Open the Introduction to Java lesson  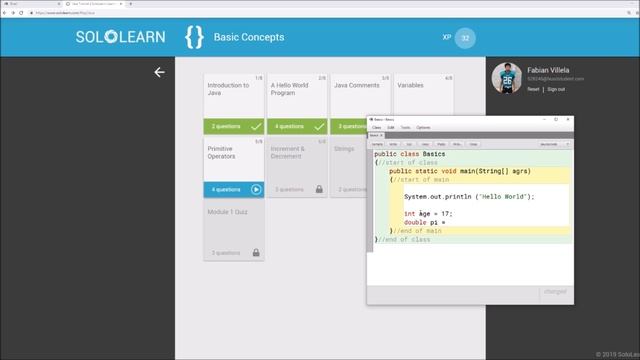point(234,104)
